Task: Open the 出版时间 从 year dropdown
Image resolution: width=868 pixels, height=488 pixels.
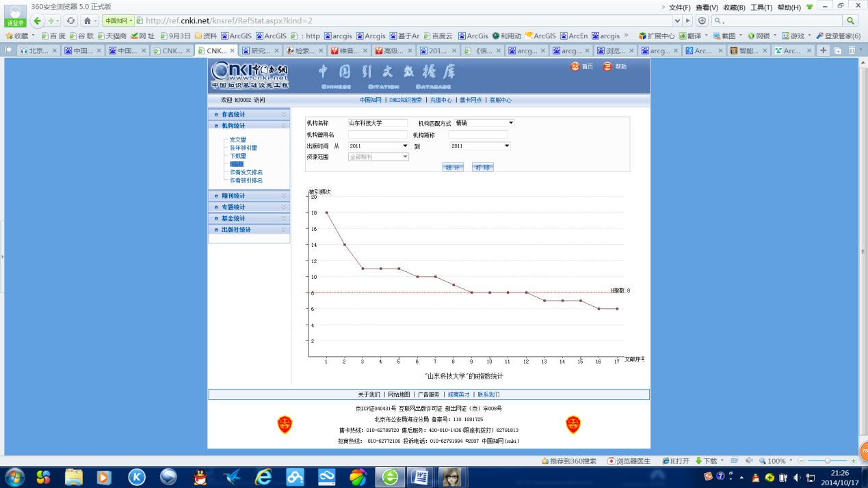Action: tap(378, 146)
